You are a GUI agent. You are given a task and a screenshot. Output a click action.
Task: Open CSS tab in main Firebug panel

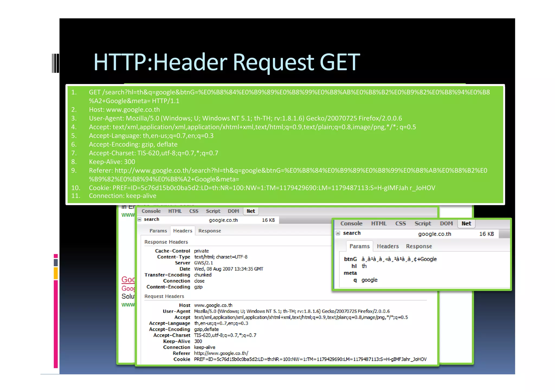(x=194, y=211)
